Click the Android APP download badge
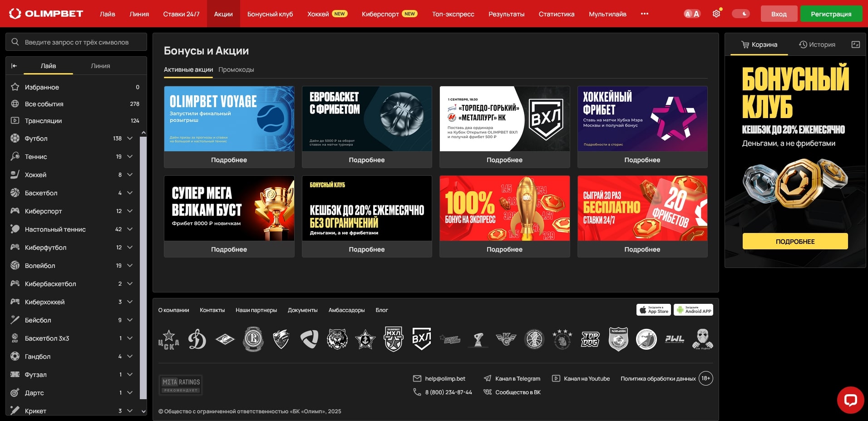Viewport: 868px width, 421px height. click(x=693, y=310)
